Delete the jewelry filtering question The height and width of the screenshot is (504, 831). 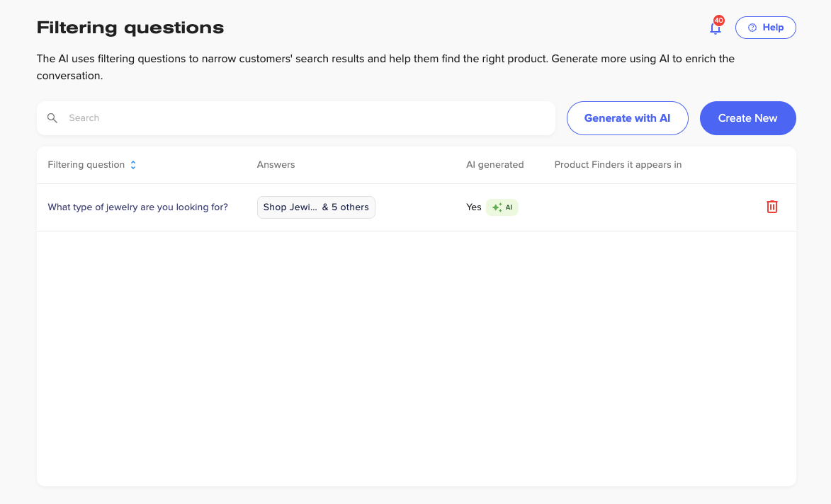[772, 207]
